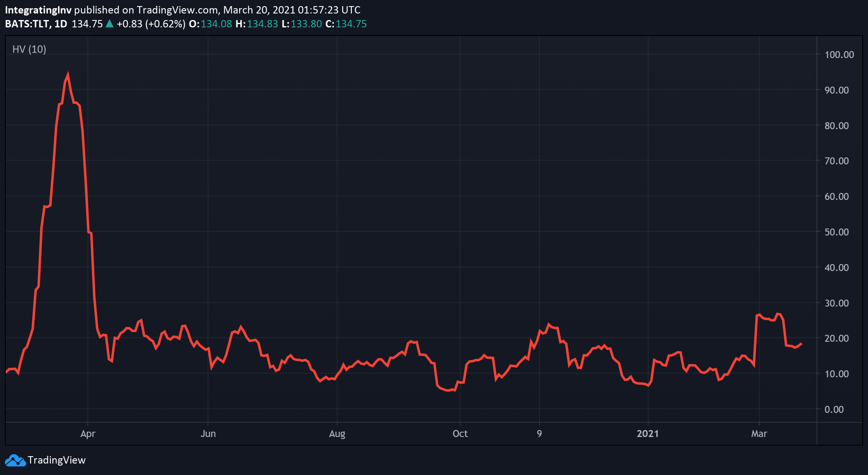Image resolution: width=868 pixels, height=475 pixels.
Task: Click the last price 134.75 after the symbol
Action: tap(87, 24)
